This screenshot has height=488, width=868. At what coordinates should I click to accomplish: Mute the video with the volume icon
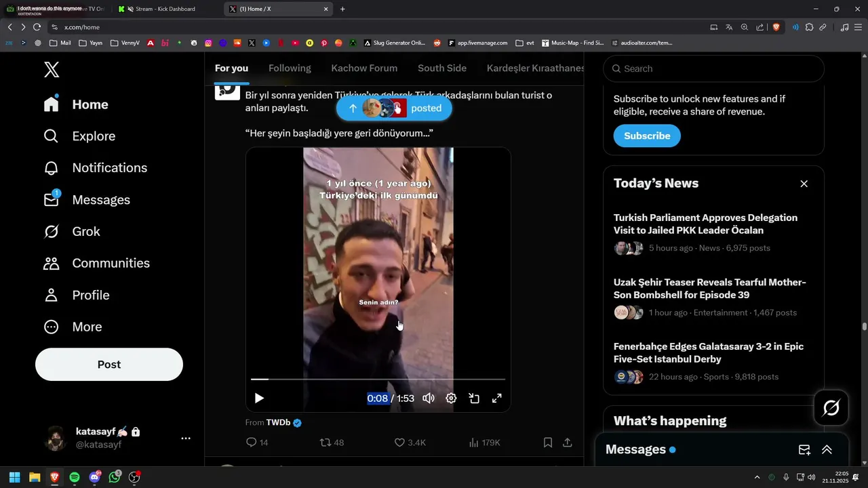click(429, 399)
